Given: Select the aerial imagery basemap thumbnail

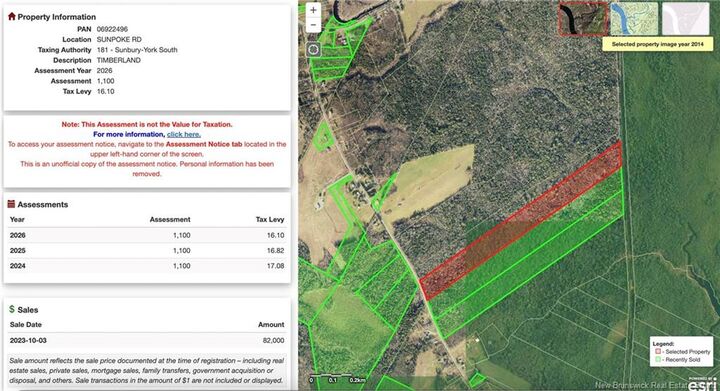Looking at the screenshot, I should coord(583,18).
